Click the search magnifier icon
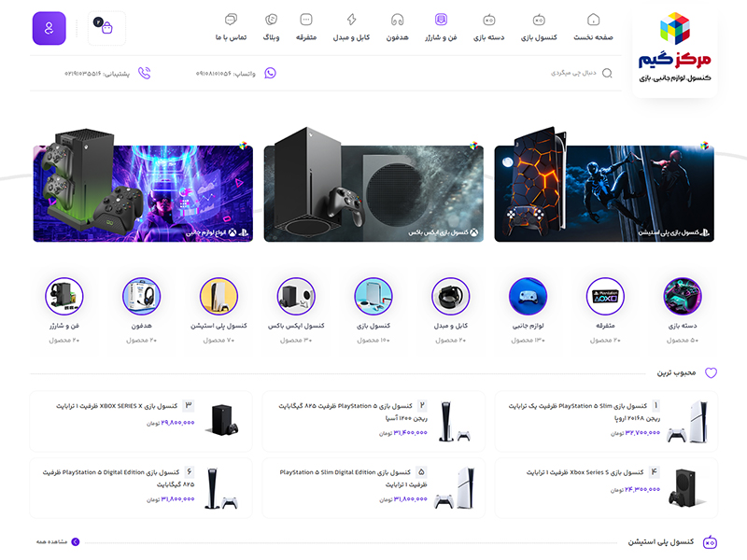This screenshot has width=747, height=560. 607,74
